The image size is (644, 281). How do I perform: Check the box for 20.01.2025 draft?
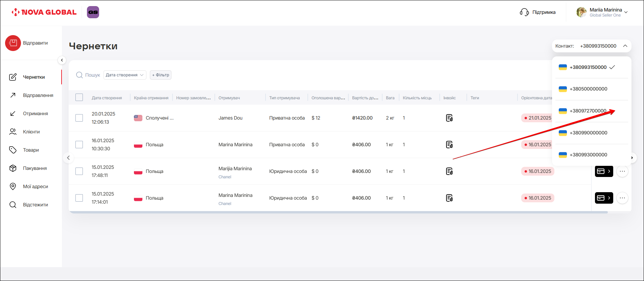79,118
